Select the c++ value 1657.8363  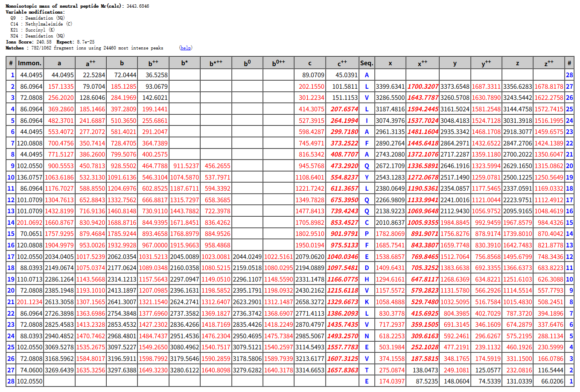tap(342, 370)
